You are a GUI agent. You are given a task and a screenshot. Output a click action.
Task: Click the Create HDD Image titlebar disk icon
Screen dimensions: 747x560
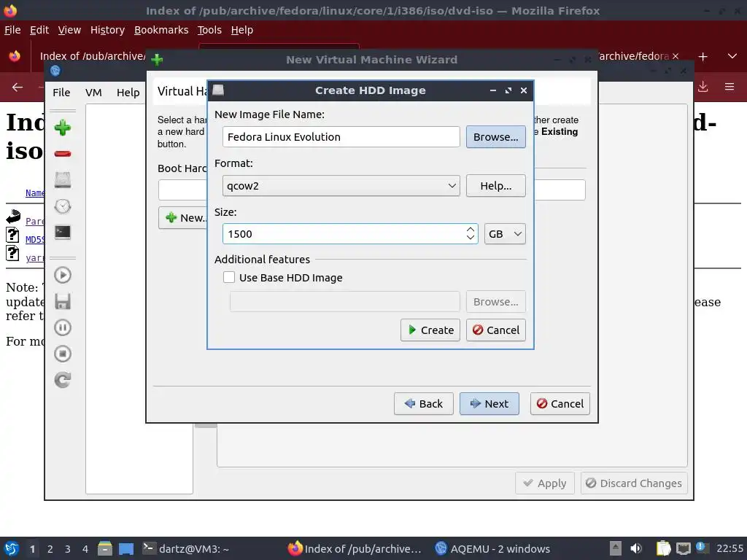pyautogui.click(x=218, y=90)
